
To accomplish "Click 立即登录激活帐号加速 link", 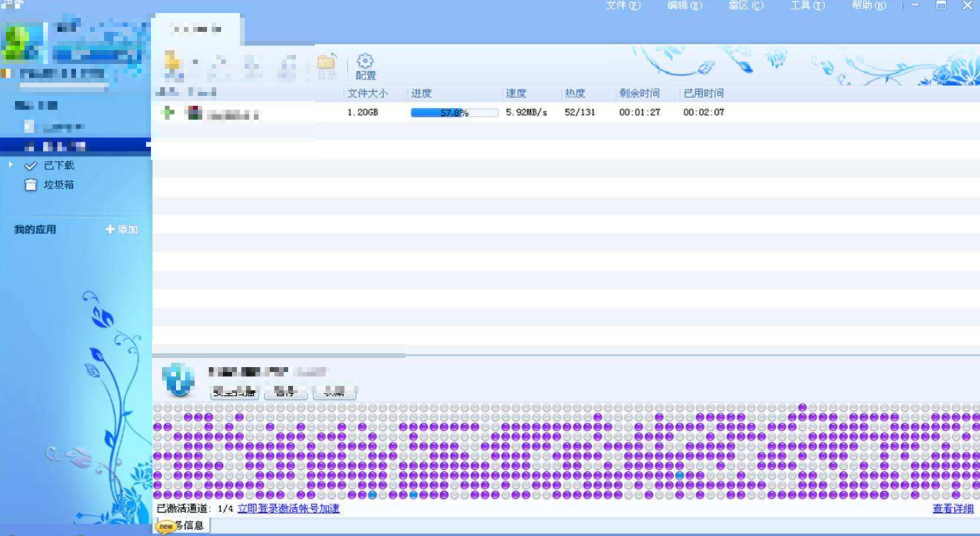I will [x=288, y=508].
